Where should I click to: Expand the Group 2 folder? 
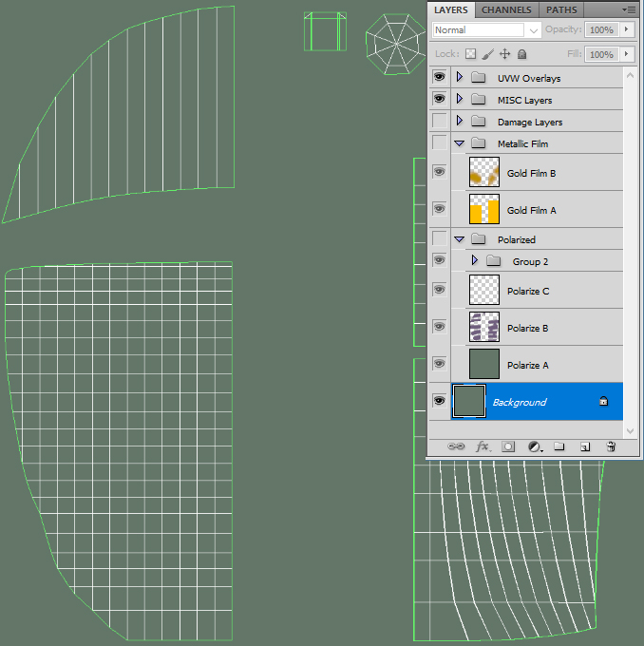(475, 260)
